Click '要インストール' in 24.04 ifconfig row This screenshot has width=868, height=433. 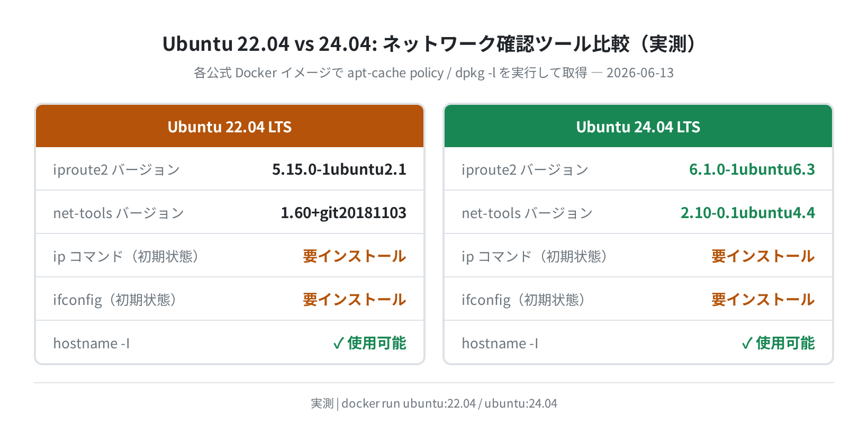point(763,300)
